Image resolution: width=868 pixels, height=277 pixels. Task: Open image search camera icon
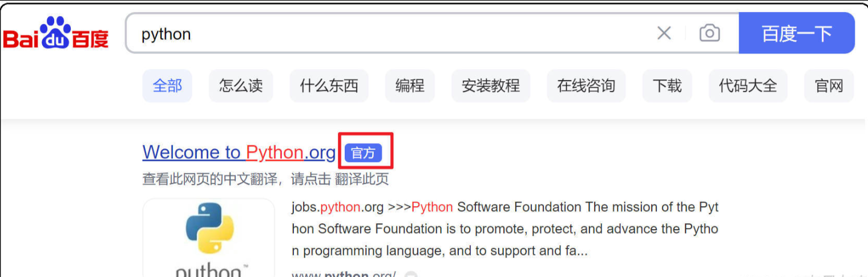(709, 33)
